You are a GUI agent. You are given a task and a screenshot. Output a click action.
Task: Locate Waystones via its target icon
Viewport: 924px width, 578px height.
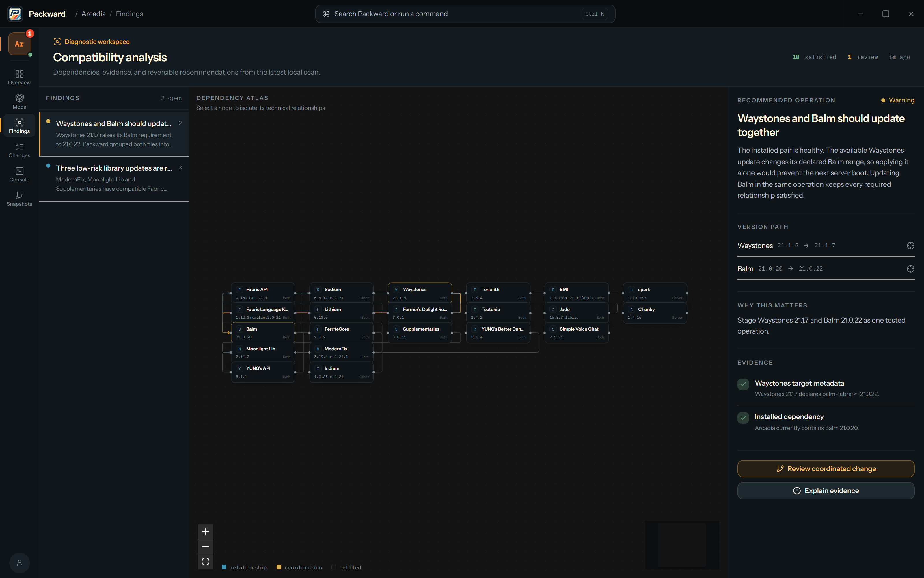pos(910,245)
